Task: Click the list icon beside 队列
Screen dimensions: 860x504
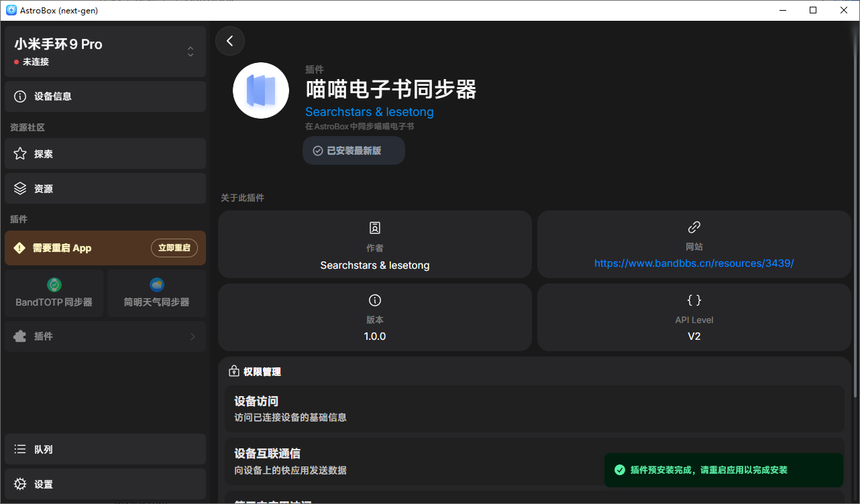Action: [x=20, y=449]
